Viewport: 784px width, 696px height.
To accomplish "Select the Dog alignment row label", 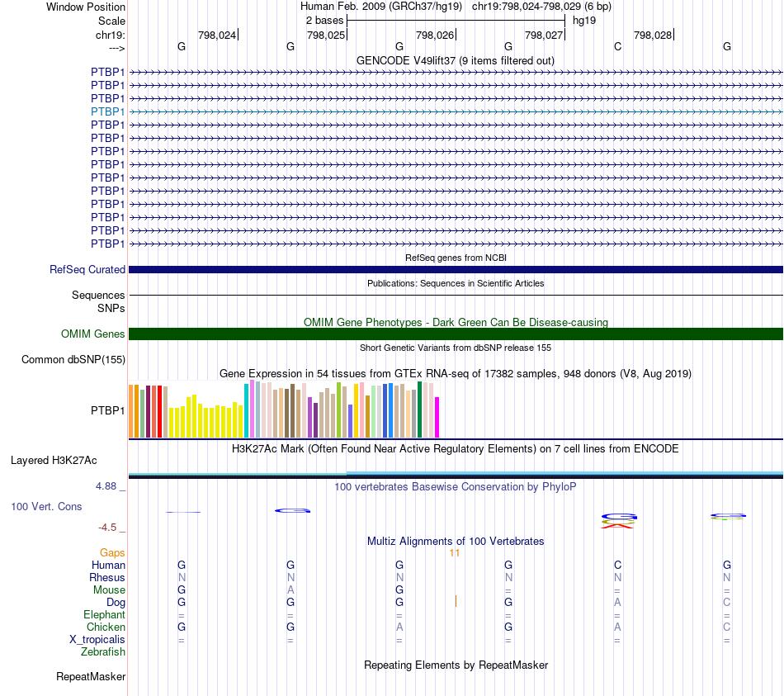I will [116, 603].
